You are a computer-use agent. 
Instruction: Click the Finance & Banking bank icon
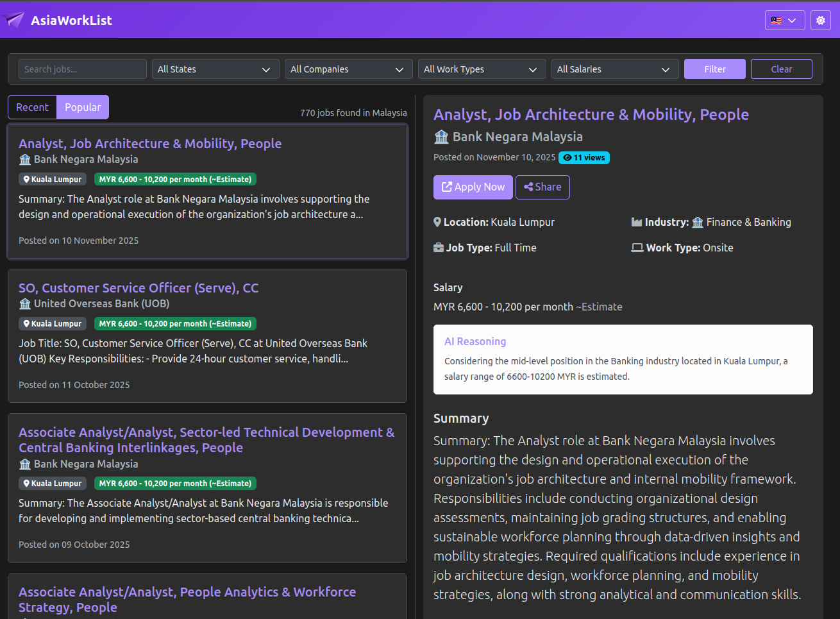(698, 222)
